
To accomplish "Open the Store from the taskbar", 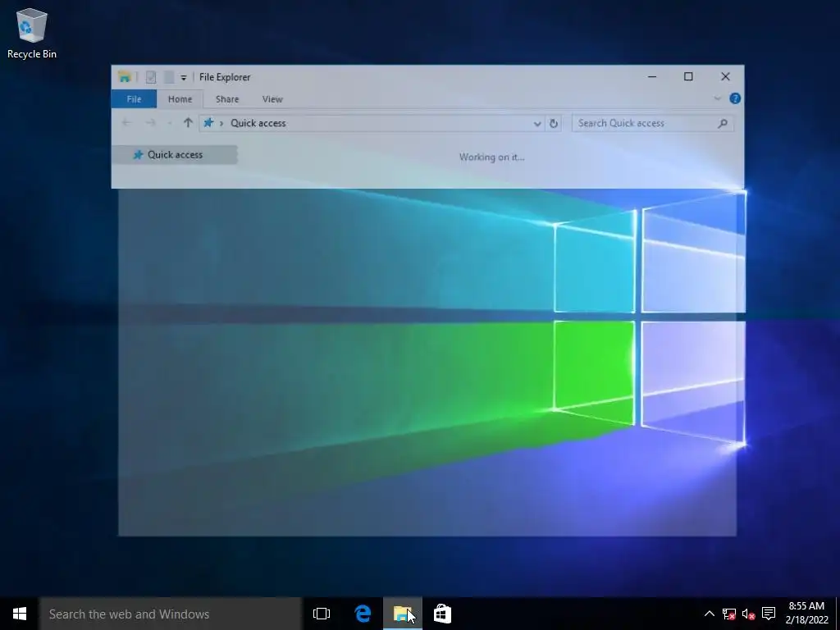I will pyautogui.click(x=442, y=614).
